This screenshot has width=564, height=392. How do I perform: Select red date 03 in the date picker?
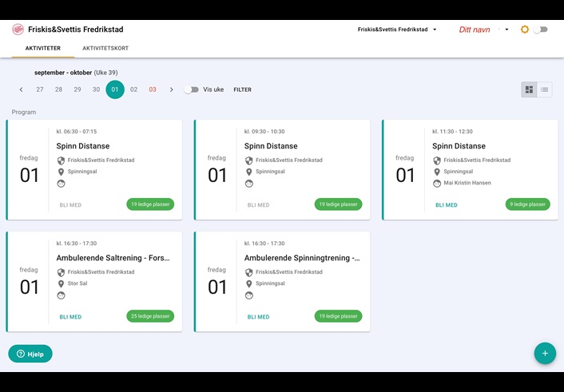click(153, 89)
